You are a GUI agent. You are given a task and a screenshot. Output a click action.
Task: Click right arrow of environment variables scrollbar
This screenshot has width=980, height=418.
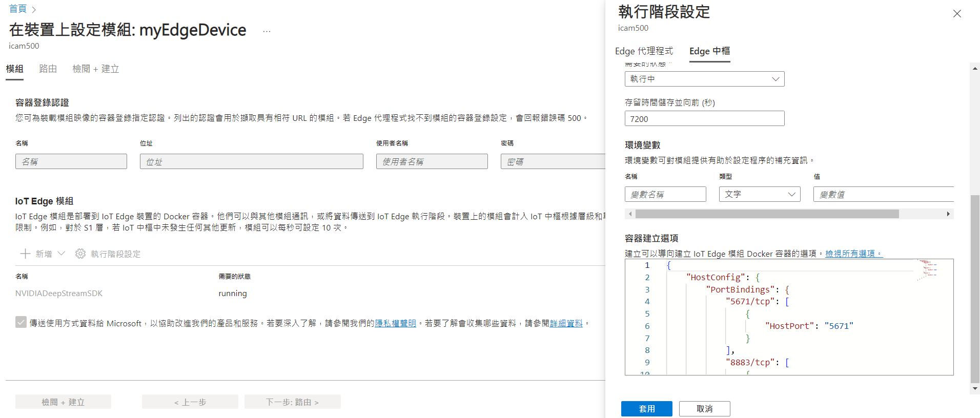pos(948,214)
